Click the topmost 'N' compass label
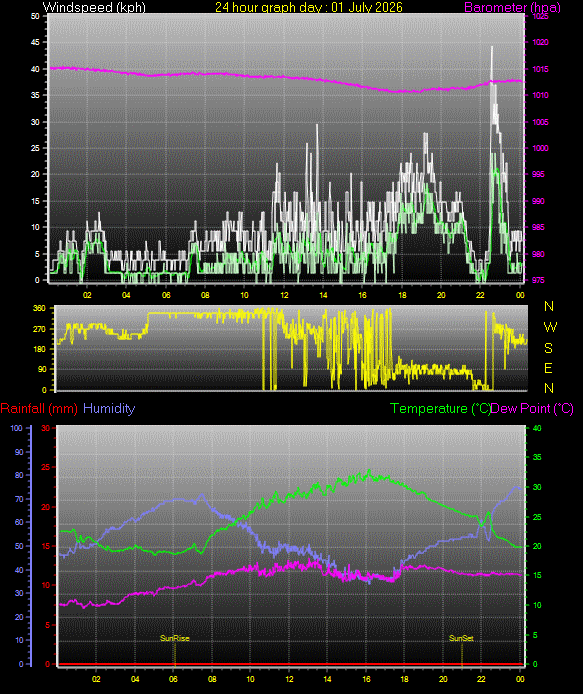 coord(549,306)
